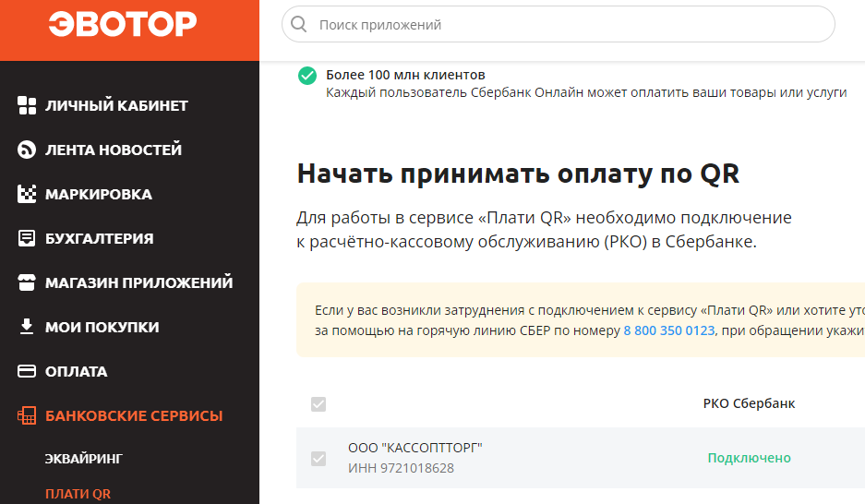Viewport: 865px width, 504px height.
Task: Call hotline link 8 800 350 0123
Action: coord(669,330)
